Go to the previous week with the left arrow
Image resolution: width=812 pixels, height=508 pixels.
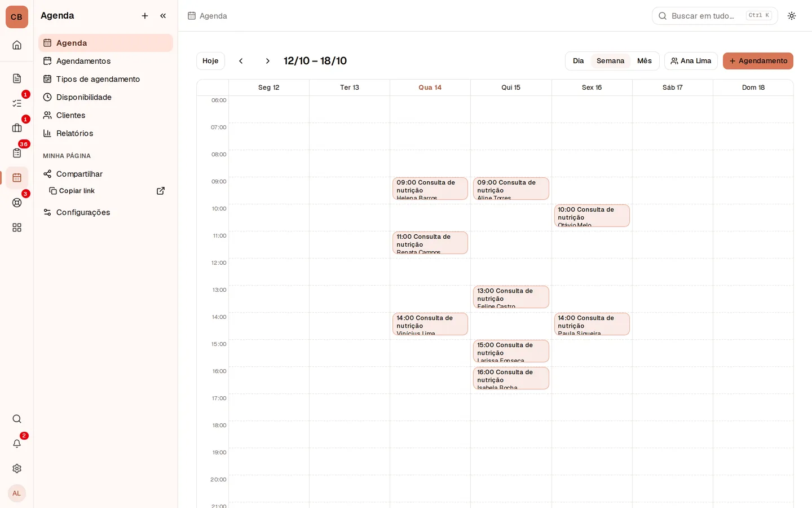(241, 61)
